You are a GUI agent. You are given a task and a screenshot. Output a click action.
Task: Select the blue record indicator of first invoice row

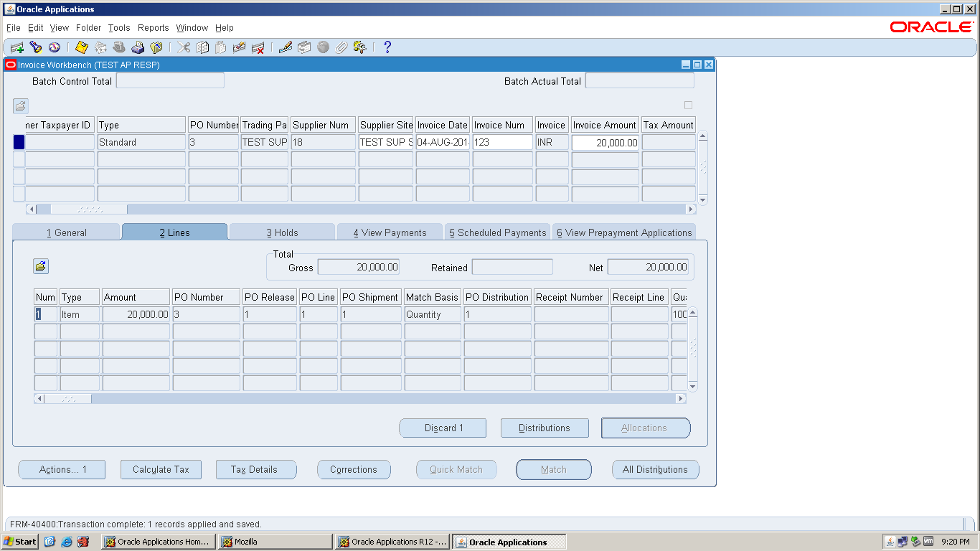click(19, 142)
